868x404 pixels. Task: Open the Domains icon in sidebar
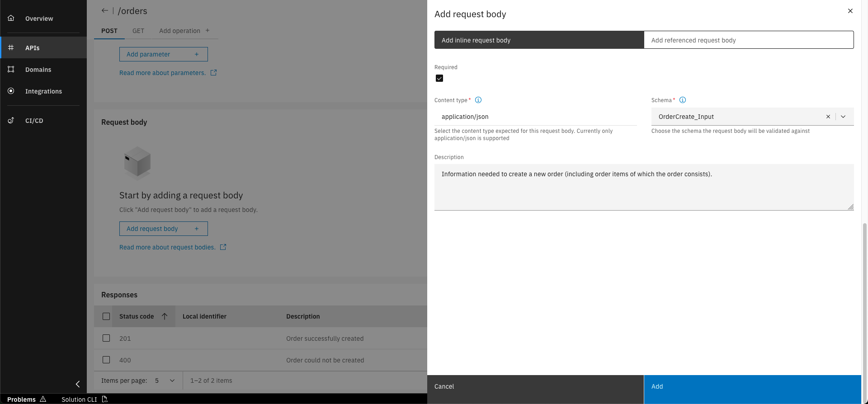[11, 69]
